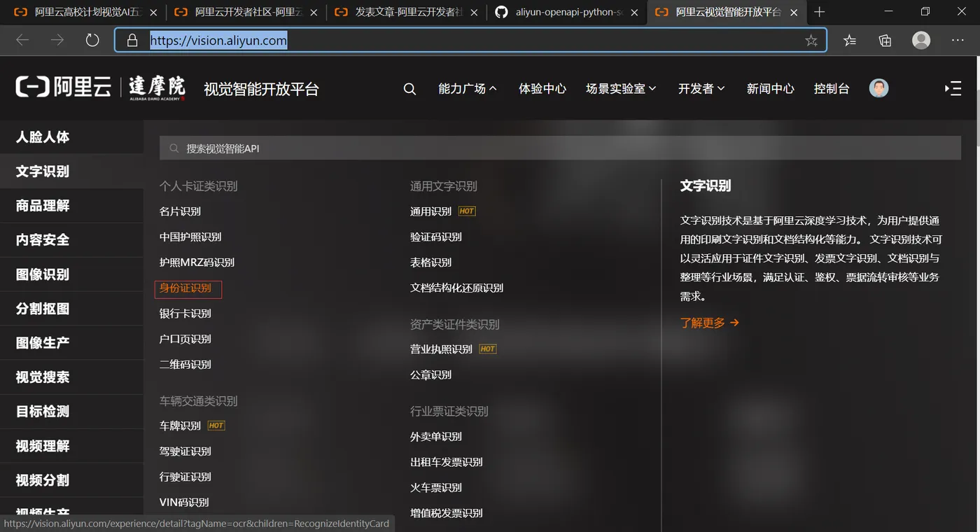Open the 表格识别 link
The image size is (980, 532).
[x=431, y=262]
